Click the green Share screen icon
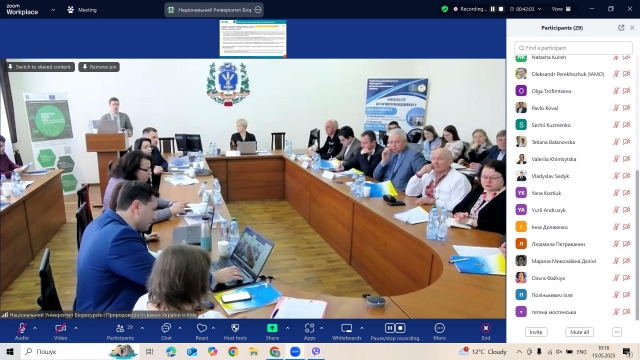The width and height of the screenshot is (640, 360). click(x=272, y=328)
